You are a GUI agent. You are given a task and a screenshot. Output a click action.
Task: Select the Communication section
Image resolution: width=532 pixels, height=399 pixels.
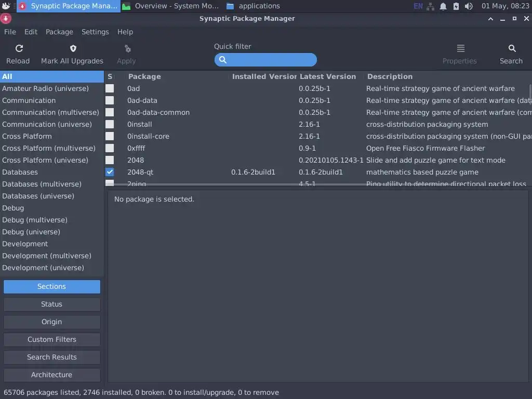52,100
